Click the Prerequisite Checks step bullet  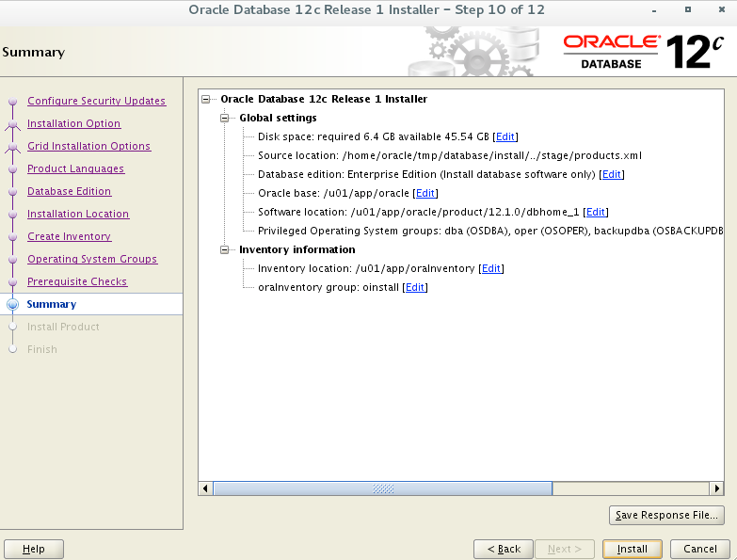click(12, 281)
